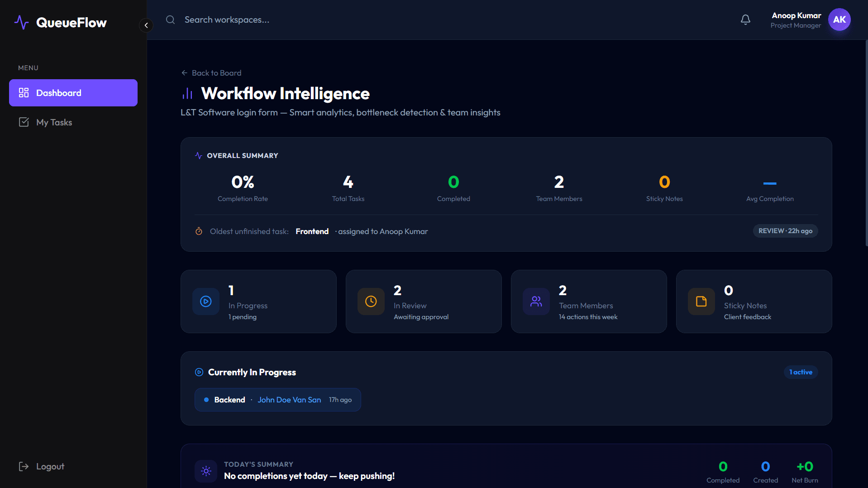
Task: Go to My Tasks in the sidebar
Action: (73, 122)
